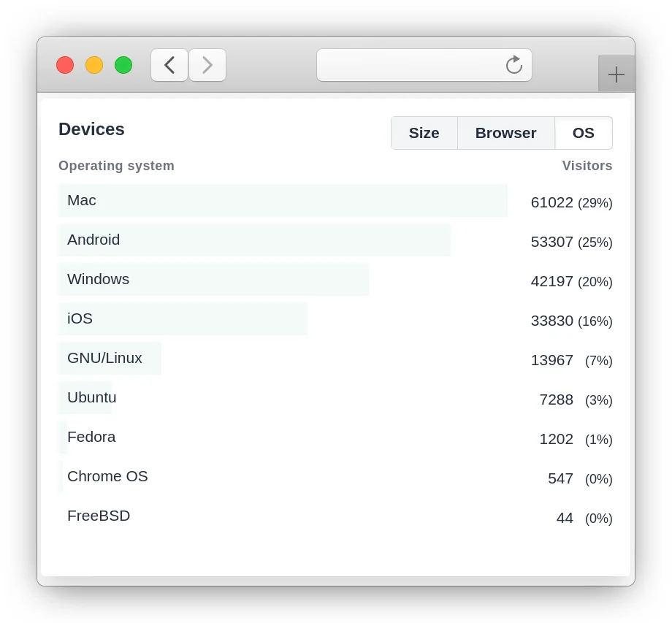Navigate back with the browser back arrow

[x=169, y=65]
